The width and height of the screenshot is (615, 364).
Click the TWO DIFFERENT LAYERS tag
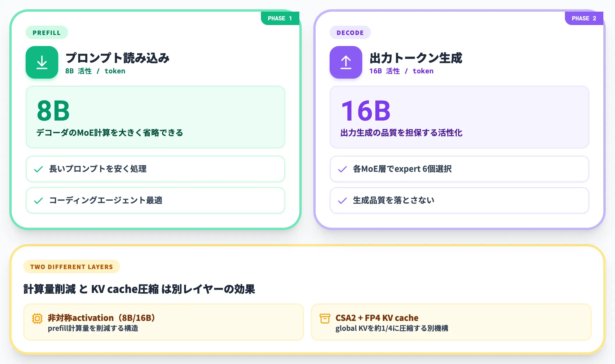(72, 267)
